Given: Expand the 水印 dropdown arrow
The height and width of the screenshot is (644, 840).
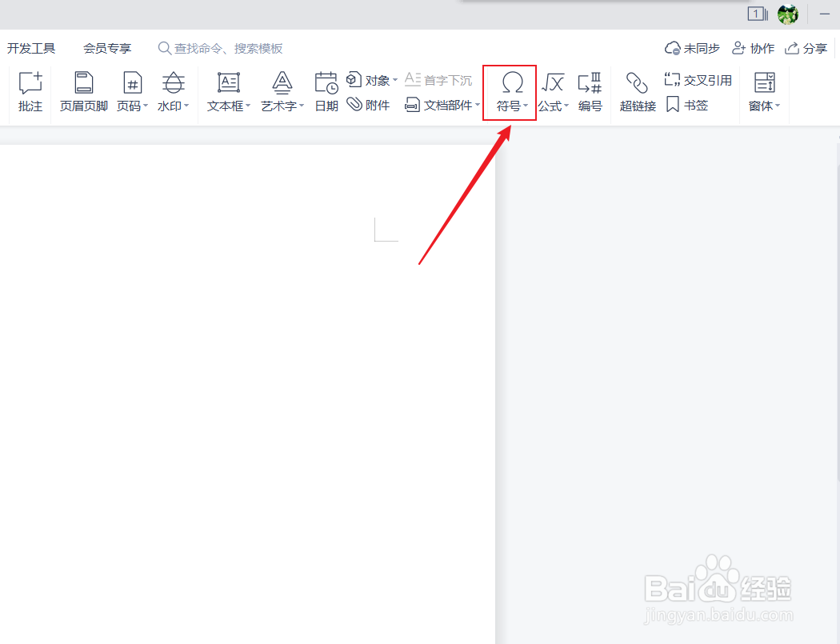Looking at the screenshot, I should pos(186,106).
